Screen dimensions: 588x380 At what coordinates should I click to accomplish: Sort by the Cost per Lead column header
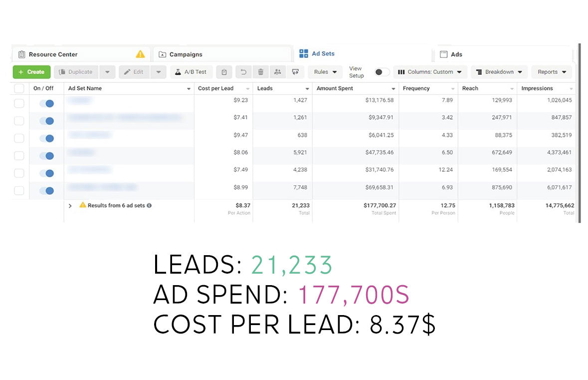[x=215, y=88]
